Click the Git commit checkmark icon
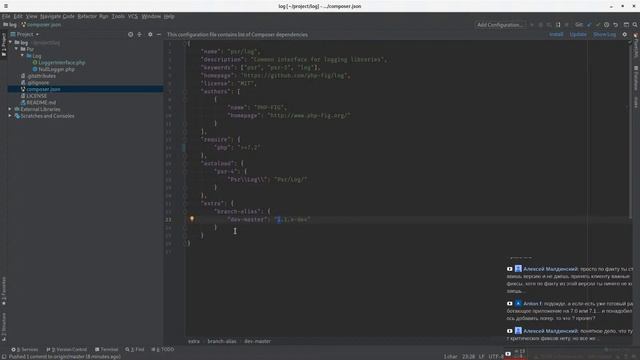Viewport: 640px width, 360px height. (x=598, y=25)
